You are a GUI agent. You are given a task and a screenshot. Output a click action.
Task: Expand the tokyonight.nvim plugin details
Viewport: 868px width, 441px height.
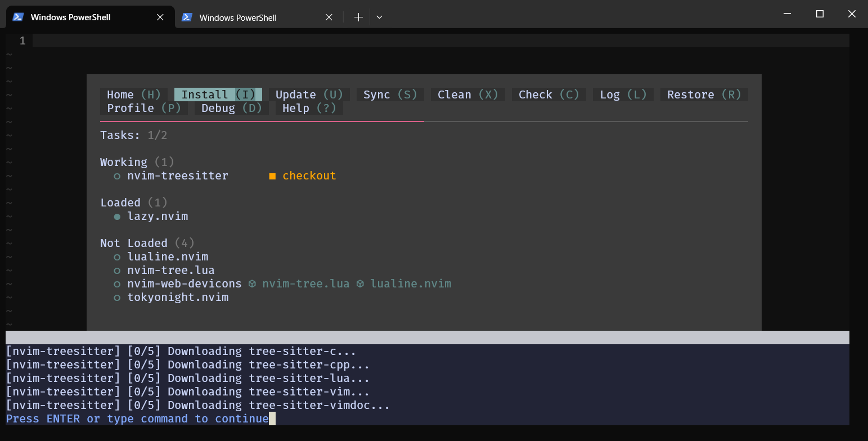178,298
